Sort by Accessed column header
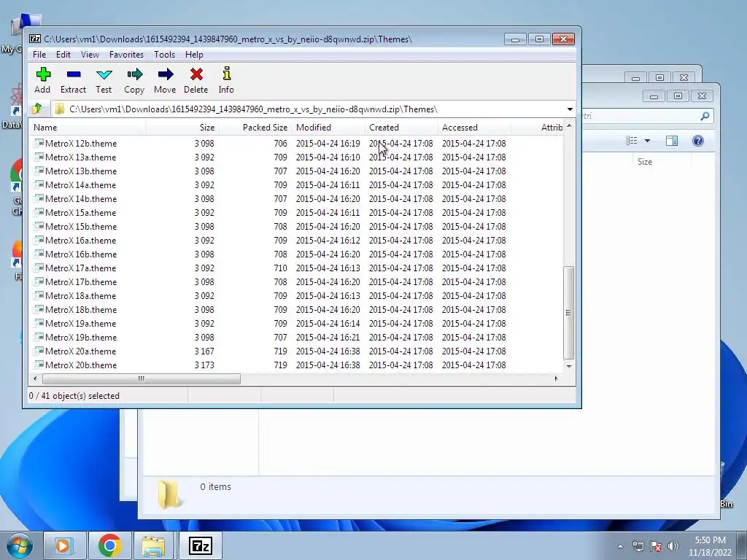This screenshot has height=560, width=747. [474, 127]
